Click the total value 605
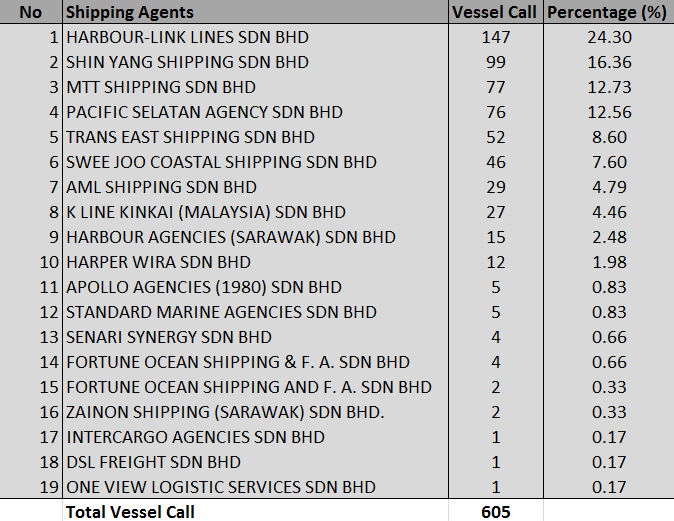 pyautogui.click(x=494, y=512)
